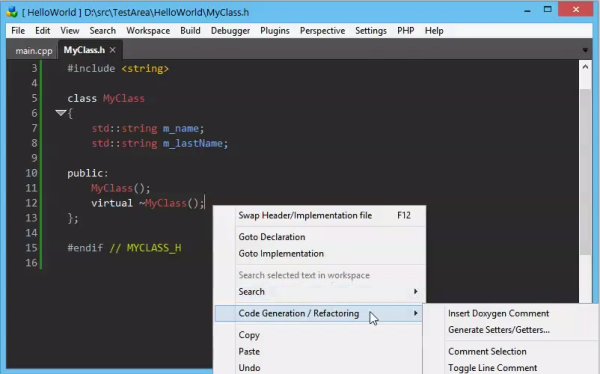Maximize the CodeLite window
600x374 pixels.
coord(548,9)
